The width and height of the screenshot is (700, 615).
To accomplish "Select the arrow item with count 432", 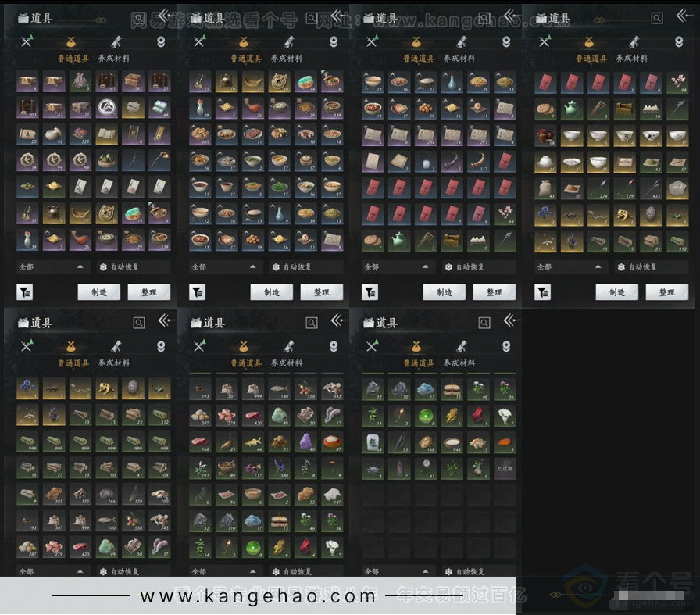I will [651, 187].
